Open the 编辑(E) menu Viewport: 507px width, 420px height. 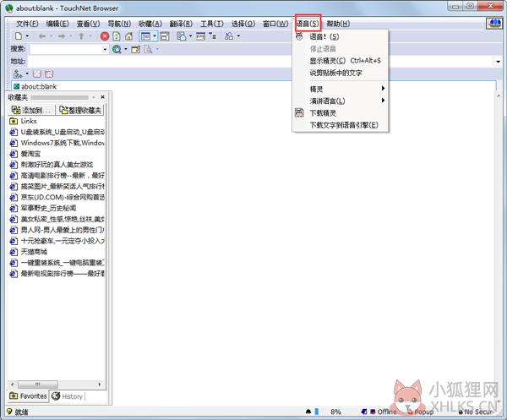pyautogui.click(x=57, y=24)
